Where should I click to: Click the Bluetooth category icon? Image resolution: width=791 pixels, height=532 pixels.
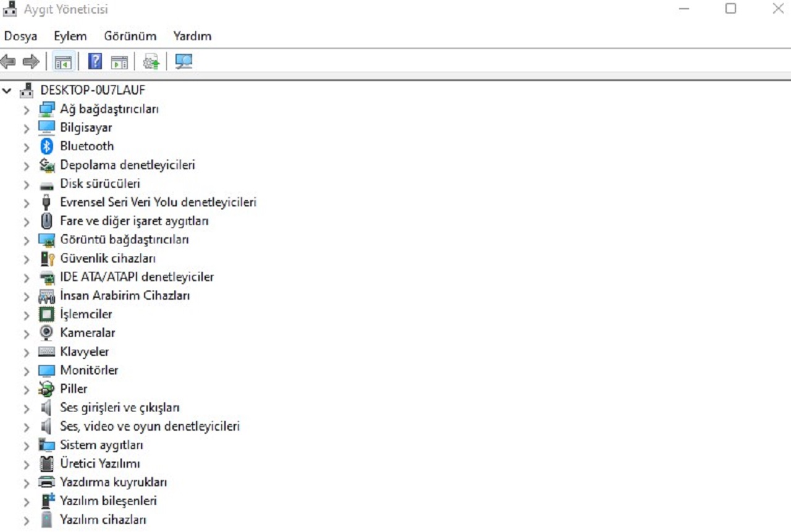tap(46, 146)
